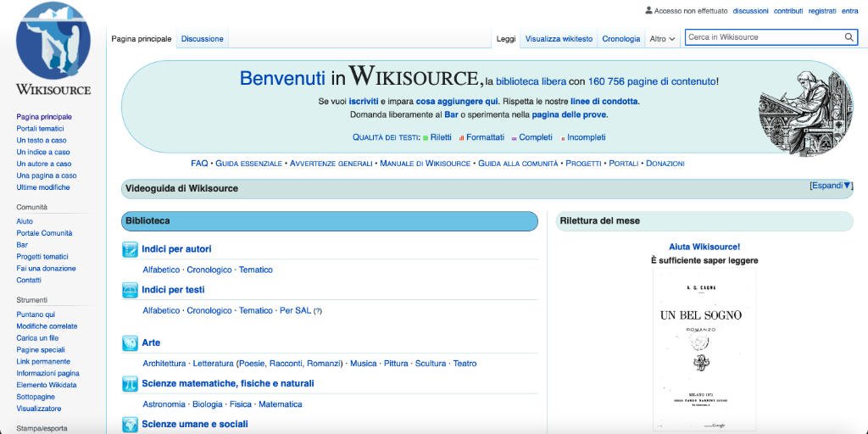Click the Poesie link
Image resolution: width=868 pixels, height=434 pixels.
coord(252,364)
